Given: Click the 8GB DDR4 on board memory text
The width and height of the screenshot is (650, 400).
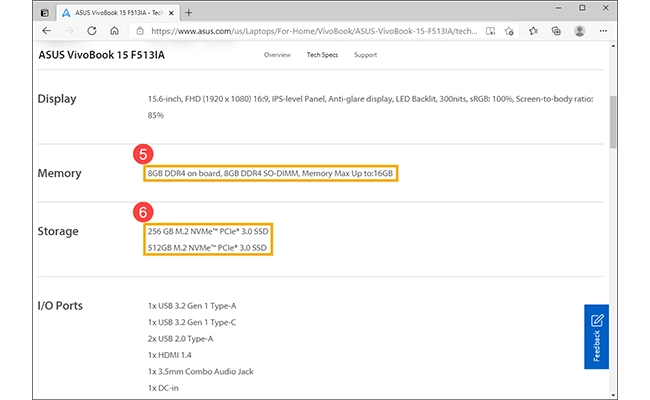Looking at the screenshot, I should 270,173.
